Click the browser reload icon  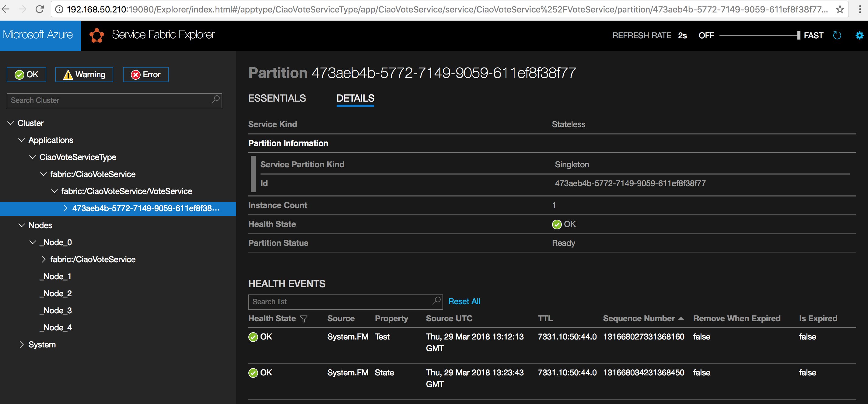[40, 9]
